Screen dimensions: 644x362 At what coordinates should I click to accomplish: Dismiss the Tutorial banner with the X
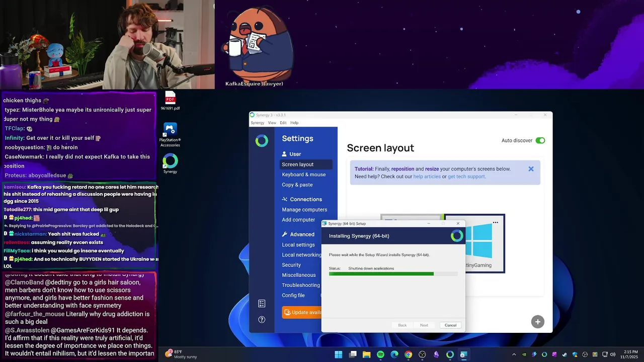point(531,169)
